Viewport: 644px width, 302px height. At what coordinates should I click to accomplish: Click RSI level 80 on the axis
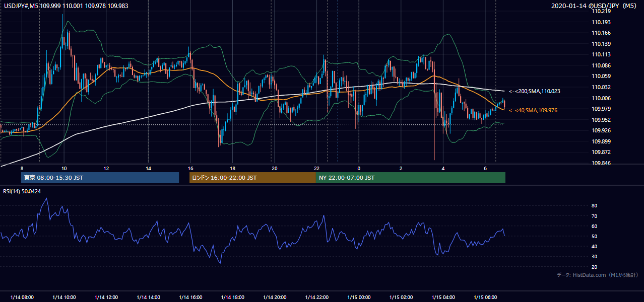point(595,206)
